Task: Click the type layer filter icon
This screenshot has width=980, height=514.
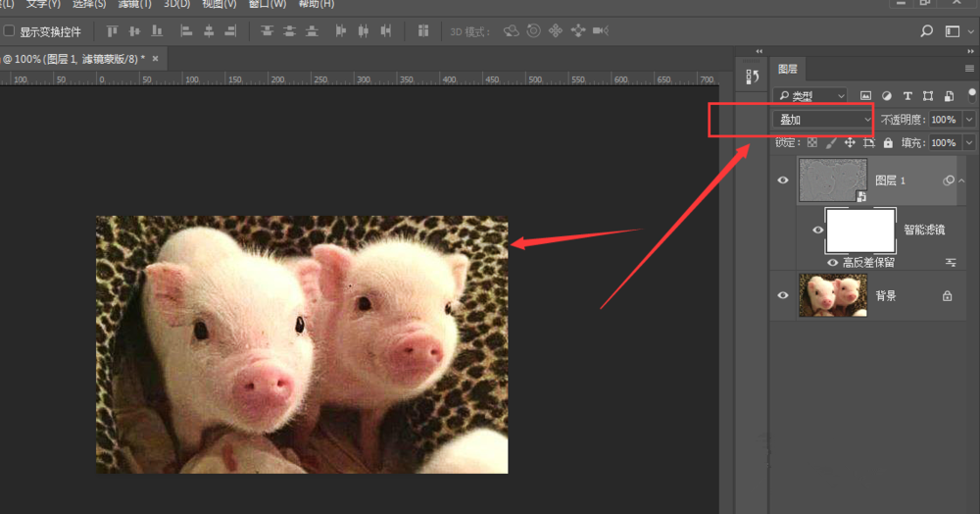Action: coord(907,96)
